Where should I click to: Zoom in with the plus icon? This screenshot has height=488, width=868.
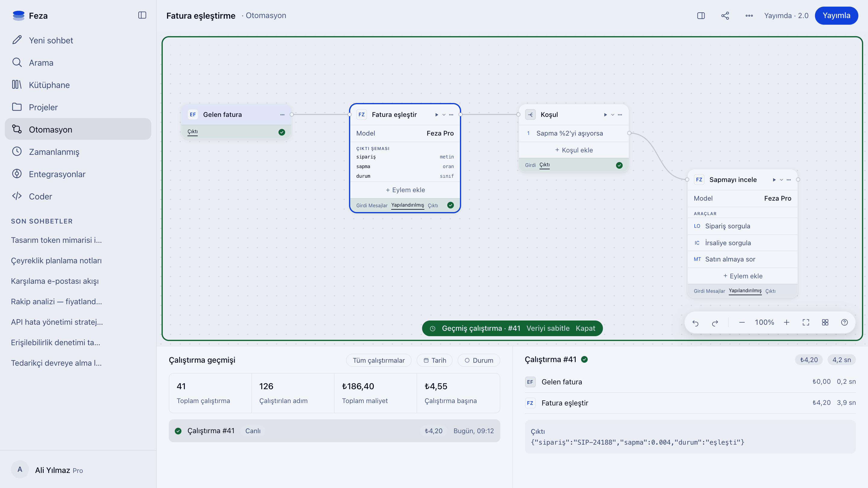click(x=786, y=323)
